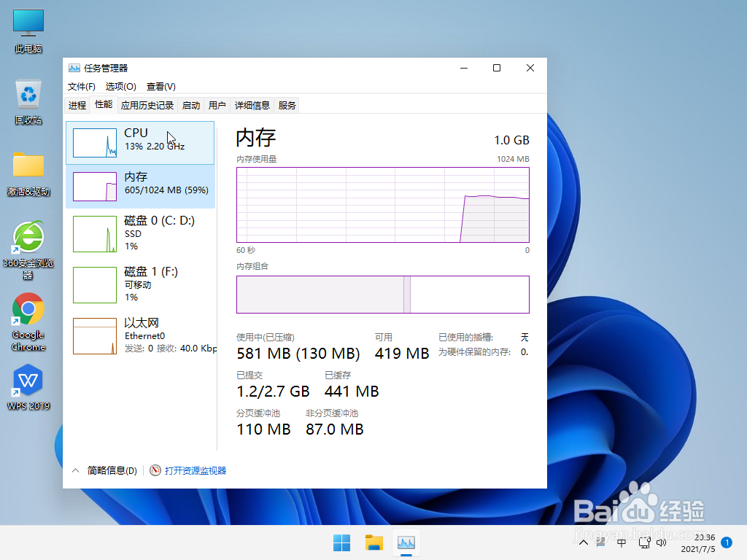This screenshot has height=560, width=747.
Task: Click the memory usage history graph
Action: (x=382, y=204)
